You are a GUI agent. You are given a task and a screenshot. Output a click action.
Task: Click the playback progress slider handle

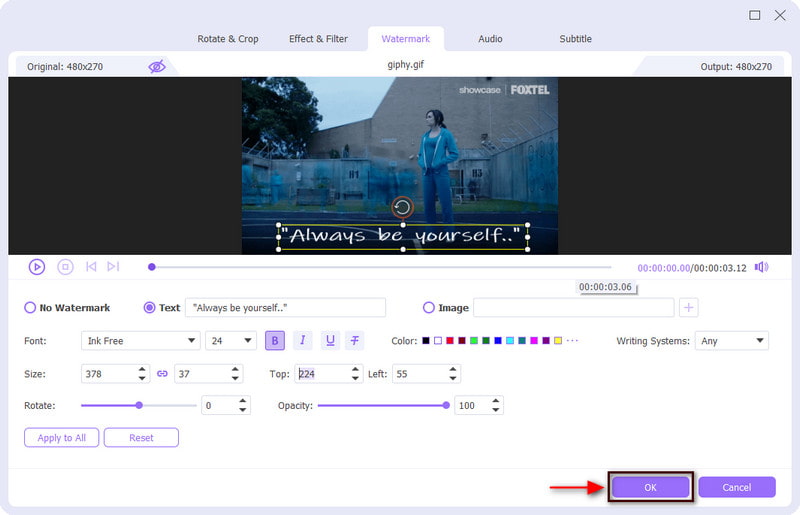[x=152, y=267]
